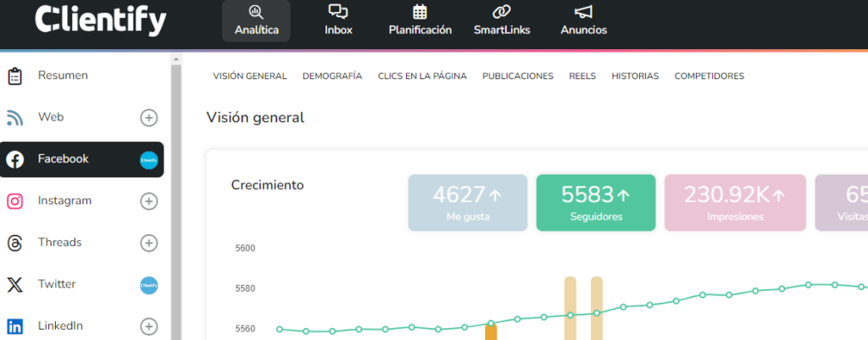This screenshot has height=340, width=868.
Task: Click the sidebar scrollbar up arrow
Action: 176,59
